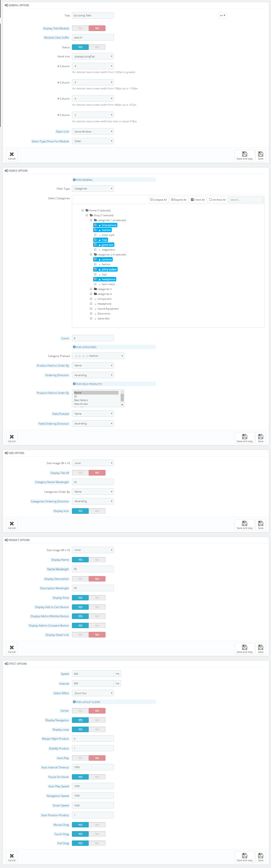The height and width of the screenshot is (868, 271).
Task: Select the categories 3 folder in tree
Action: coord(104,289)
